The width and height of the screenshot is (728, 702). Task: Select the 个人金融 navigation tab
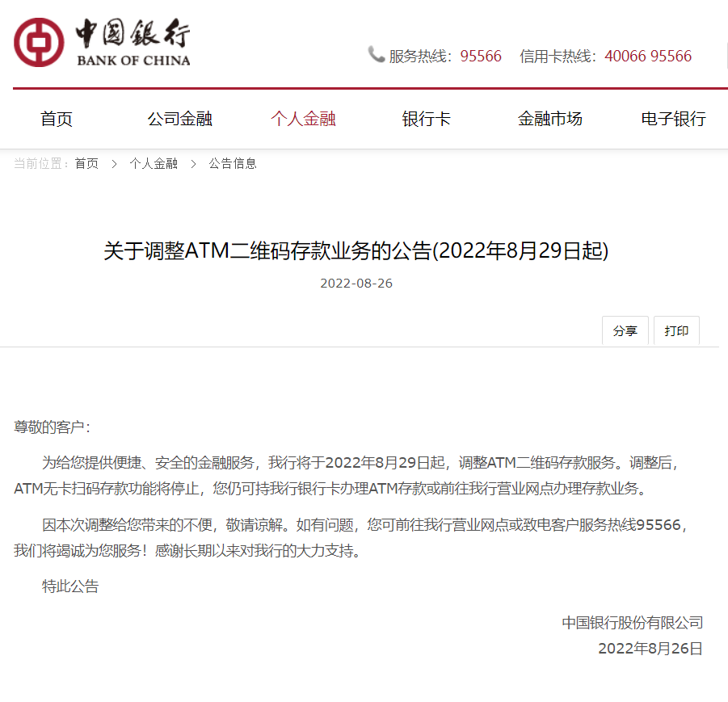(303, 119)
